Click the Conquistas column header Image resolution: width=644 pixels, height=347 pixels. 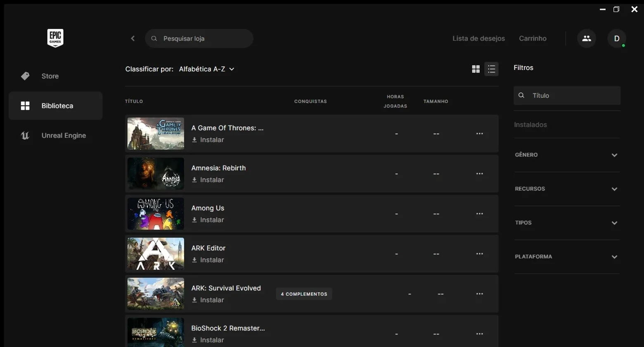(x=310, y=102)
